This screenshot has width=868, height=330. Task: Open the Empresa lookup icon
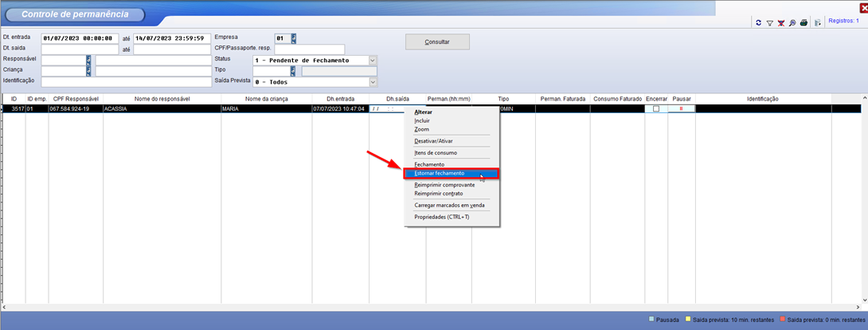[x=293, y=38]
